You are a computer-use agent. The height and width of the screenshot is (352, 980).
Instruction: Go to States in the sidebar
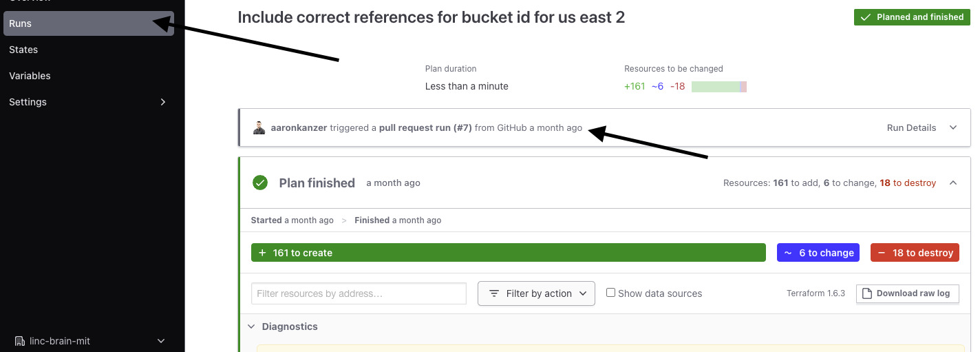23,50
